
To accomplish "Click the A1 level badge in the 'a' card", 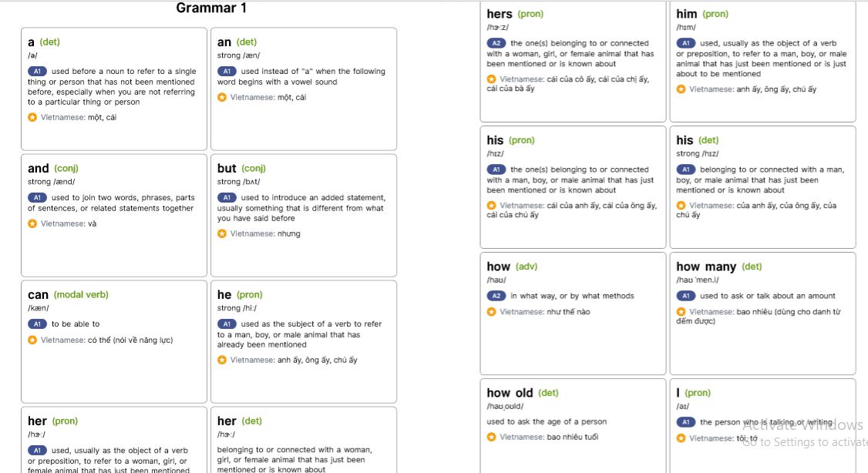I will pyautogui.click(x=37, y=71).
